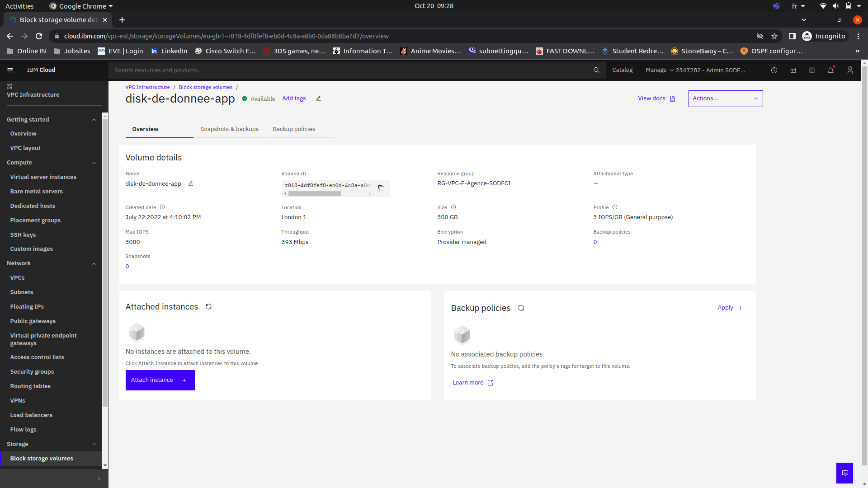Collapse the side navigation panel
This screenshot has height=488, width=868.
pos(99,479)
